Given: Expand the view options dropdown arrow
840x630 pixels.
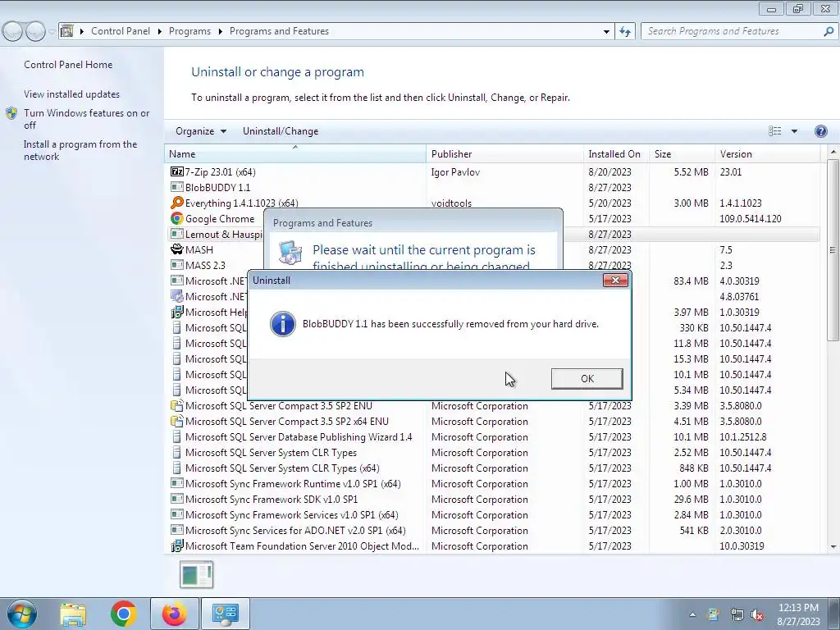Looking at the screenshot, I should click(794, 131).
